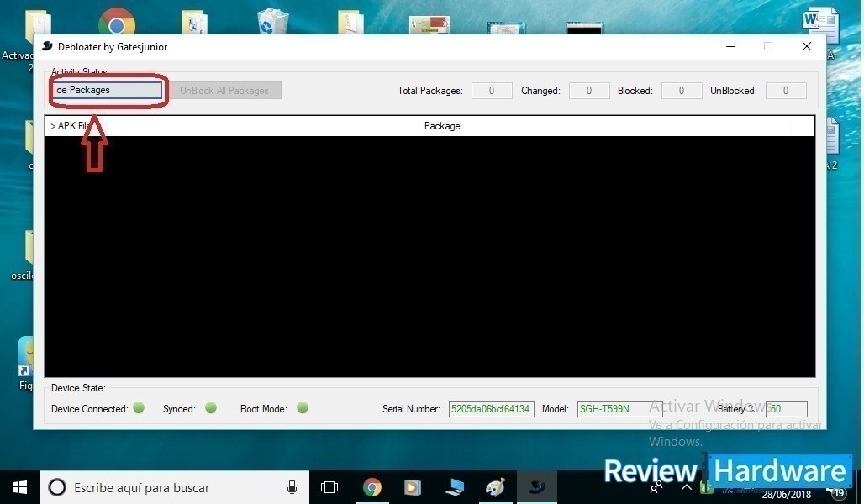Click the Read Device Packages button
864x504 pixels.
click(107, 90)
